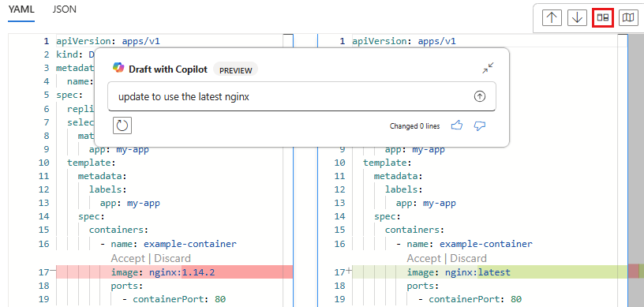This screenshot has width=644, height=307.
Task: Discard the change in the left pane
Action: [x=173, y=258]
